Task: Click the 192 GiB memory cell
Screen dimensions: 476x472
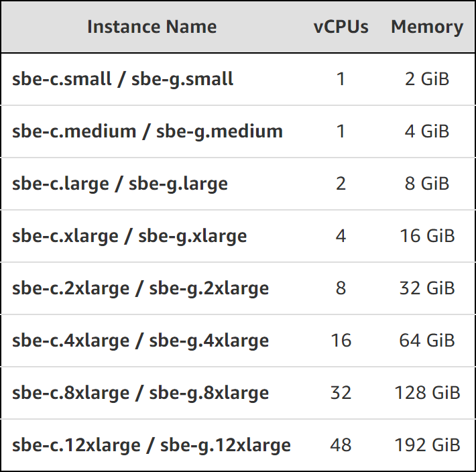Action: (x=427, y=445)
